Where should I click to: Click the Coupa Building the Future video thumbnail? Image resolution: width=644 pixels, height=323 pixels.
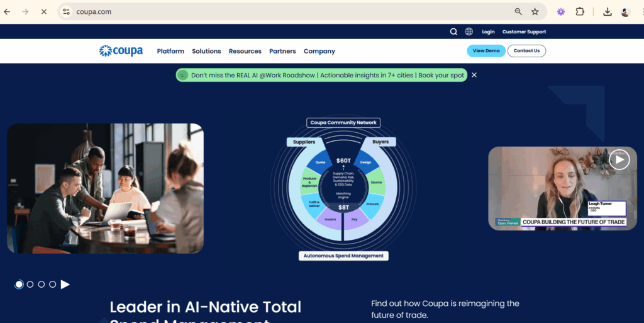[562, 189]
